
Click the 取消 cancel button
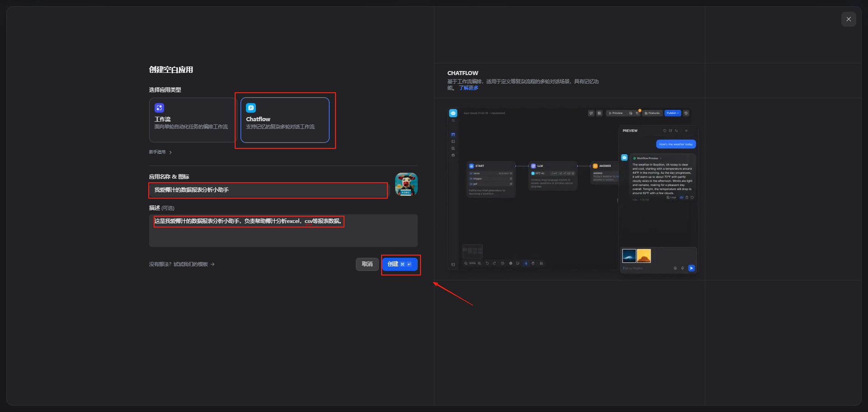click(367, 264)
